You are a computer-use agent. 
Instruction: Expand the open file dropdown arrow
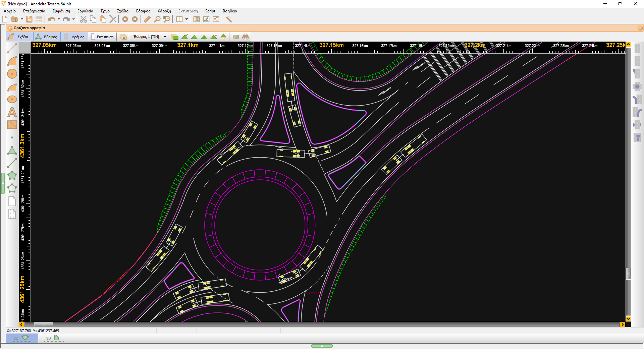click(x=22, y=19)
